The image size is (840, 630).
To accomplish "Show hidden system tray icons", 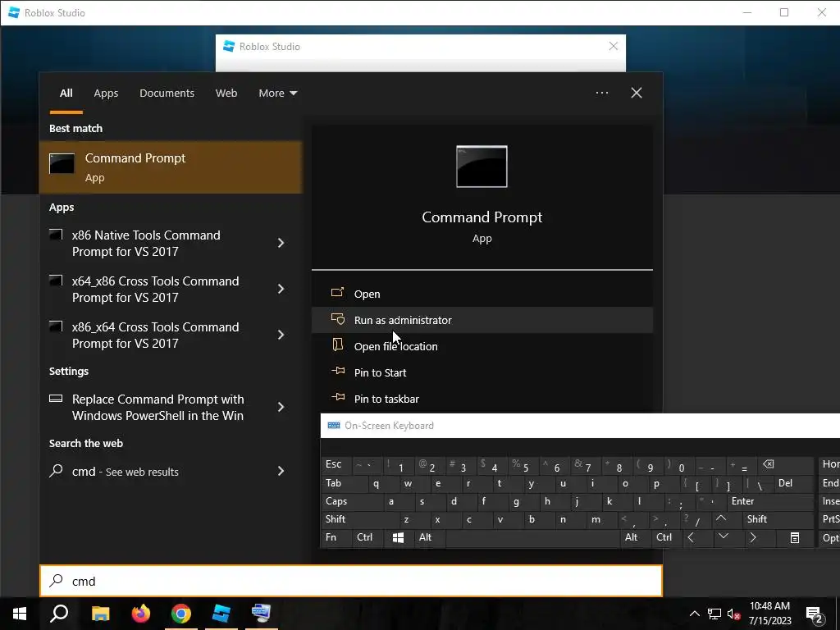I will 694,614.
